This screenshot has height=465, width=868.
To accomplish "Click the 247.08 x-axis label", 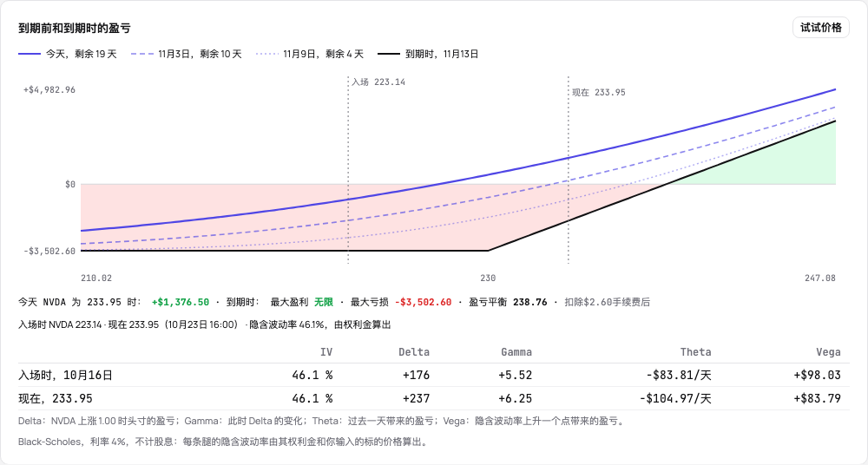I will pyautogui.click(x=820, y=278).
